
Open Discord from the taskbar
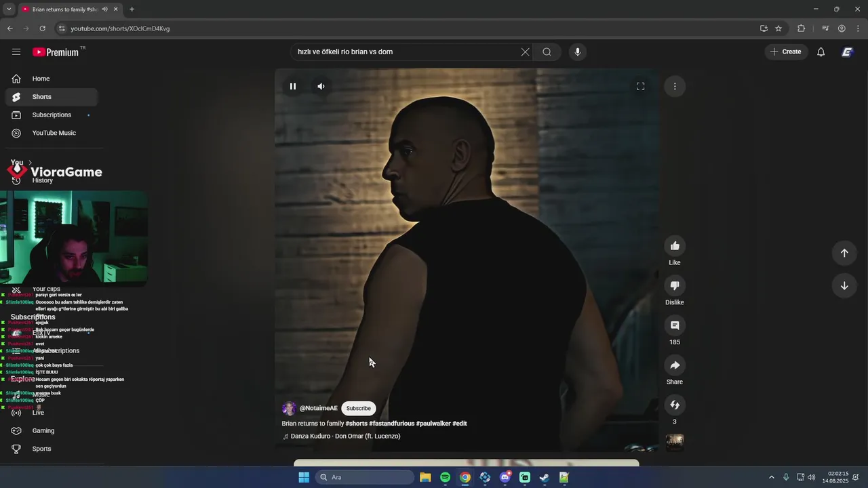click(x=505, y=477)
